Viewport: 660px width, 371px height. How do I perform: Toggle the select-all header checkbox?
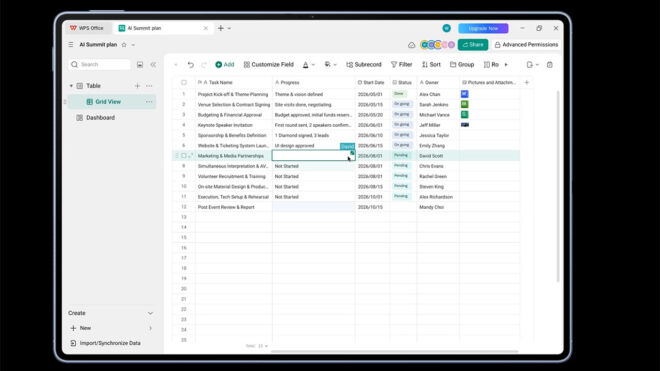(184, 83)
